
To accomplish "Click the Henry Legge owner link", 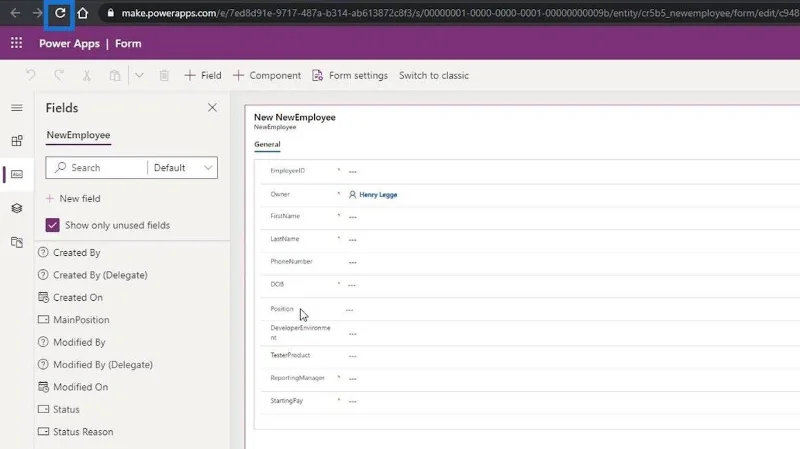I will (x=378, y=194).
